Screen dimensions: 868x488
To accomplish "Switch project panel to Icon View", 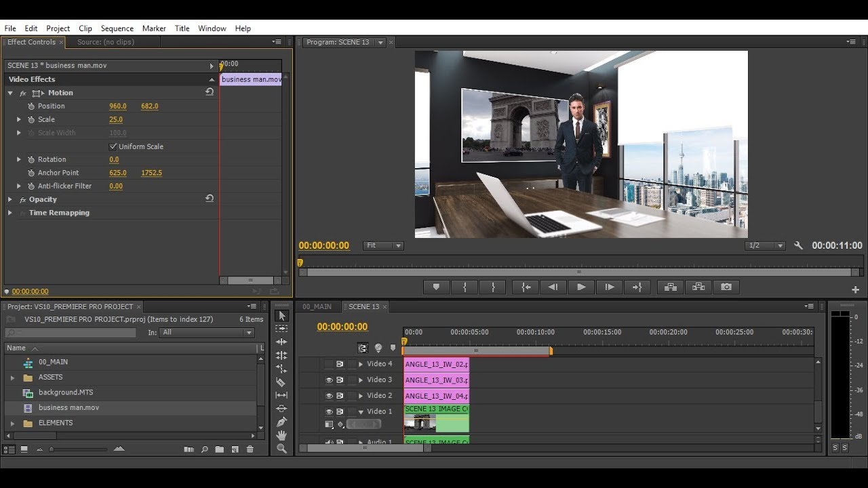I will click(24, 449).
